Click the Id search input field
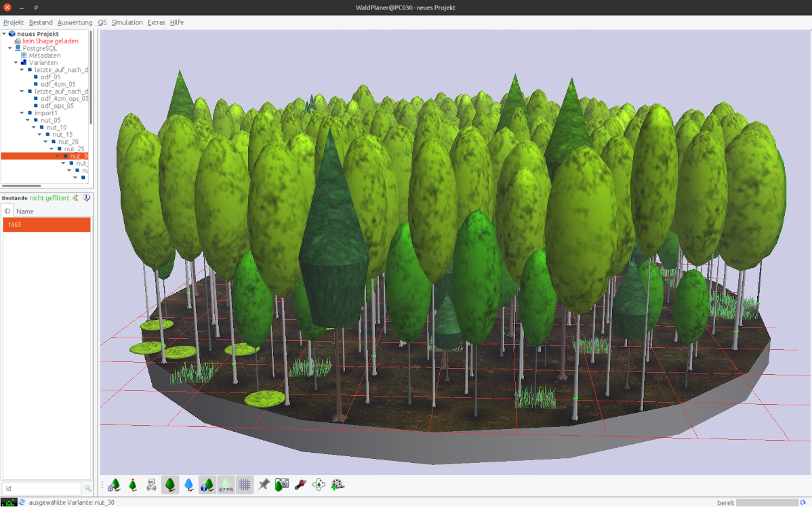 click(x=42, y=488)
